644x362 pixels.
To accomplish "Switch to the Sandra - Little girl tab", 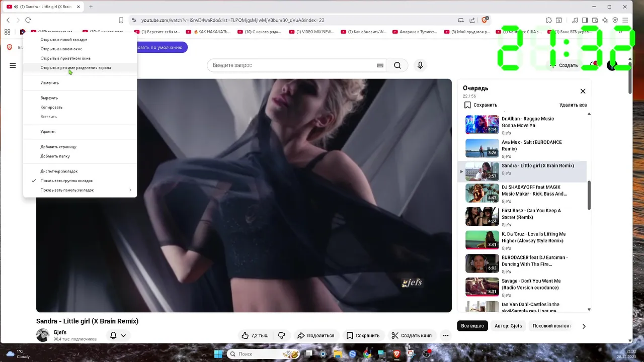I will (x=44, y=7).
